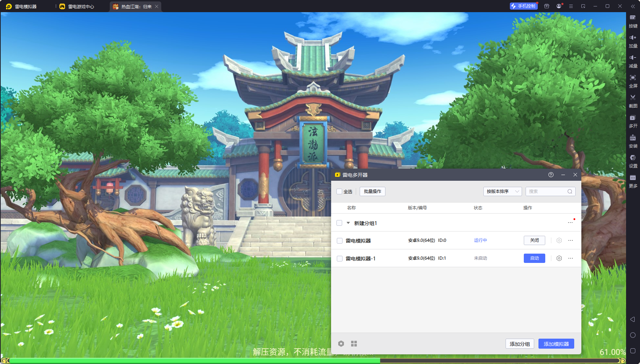Click the 状态 column header

(478, 208)
